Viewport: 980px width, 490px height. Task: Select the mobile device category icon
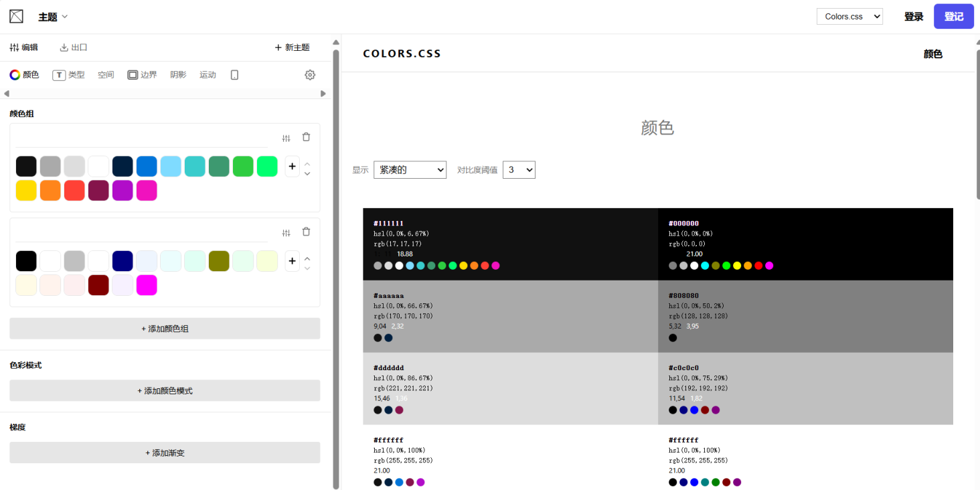[234, 74]
